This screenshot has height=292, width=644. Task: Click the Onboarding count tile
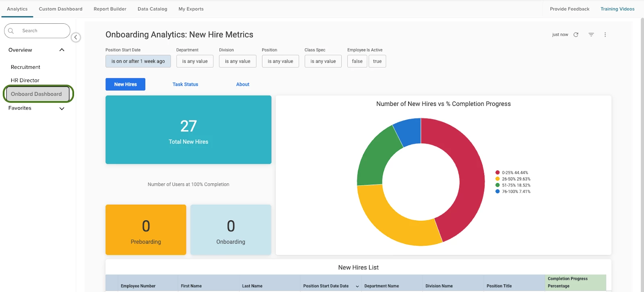(x=231, y=230)
